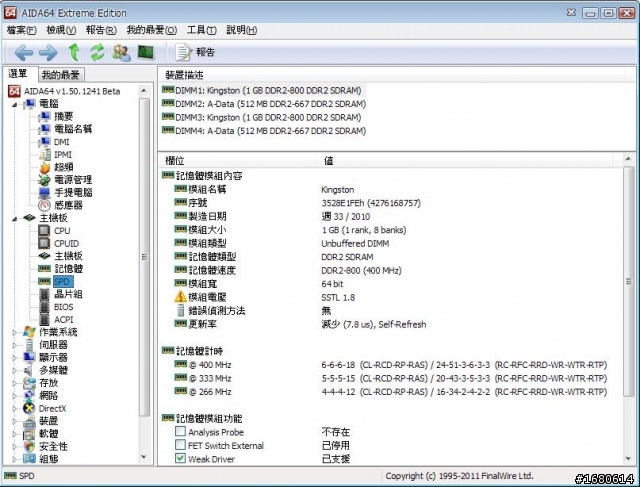Expand the DirectX tree node

(x=14, y=408)
